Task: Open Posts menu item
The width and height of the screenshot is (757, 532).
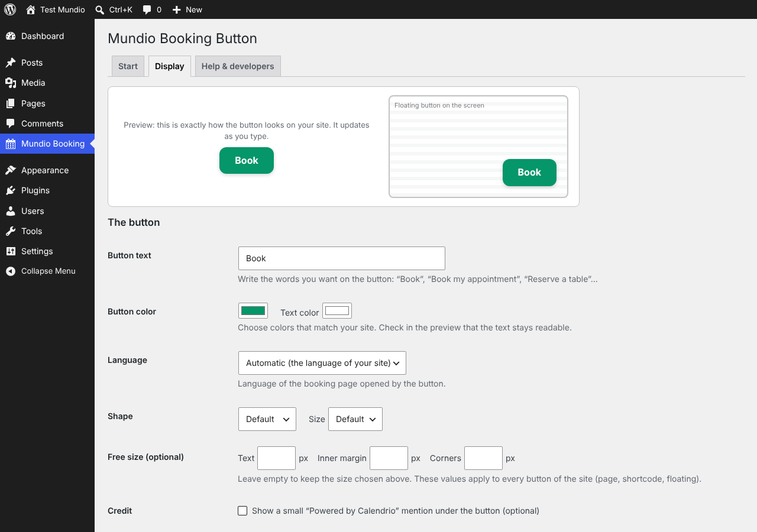Action: (47, 63)
